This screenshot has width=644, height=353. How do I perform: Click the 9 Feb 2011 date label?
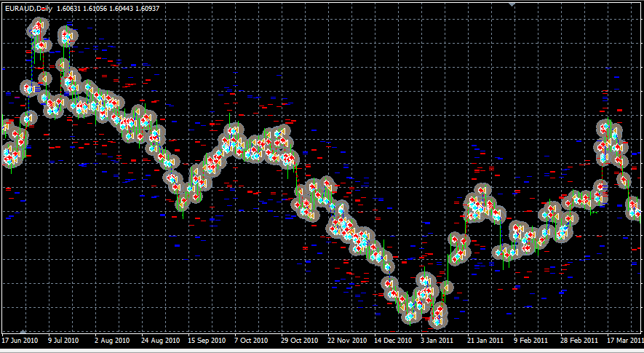click(531, 340)
